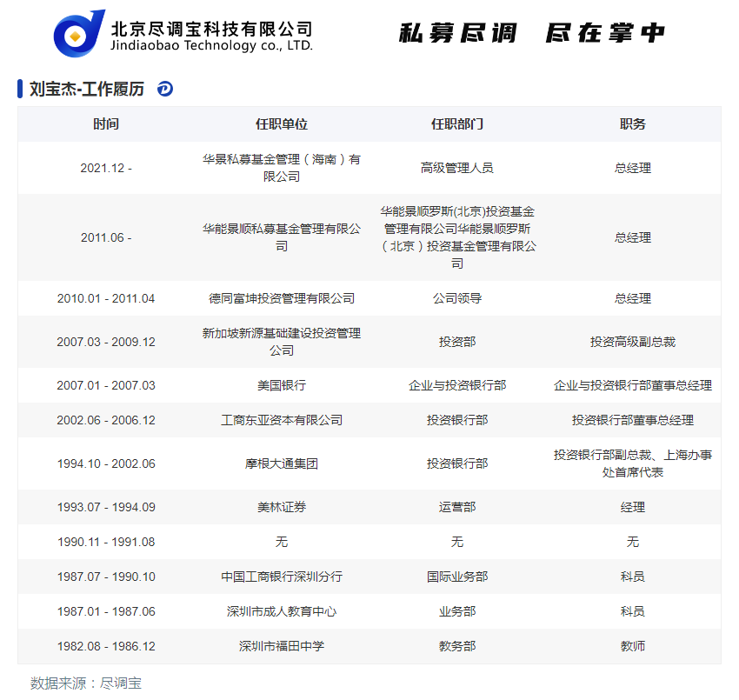This screenshot has height=700, width=739.
Task: Click the 刘宝杰-工作履历 section heading
Action: 87,89
